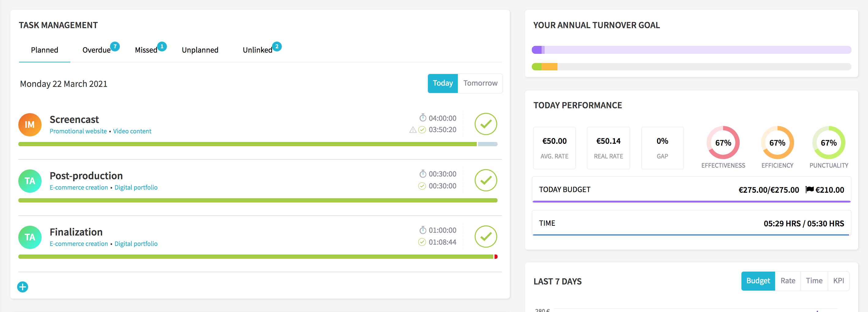Viewport: 868px width, 312px height.
Task: Open the Video content link
Action: 132,131
